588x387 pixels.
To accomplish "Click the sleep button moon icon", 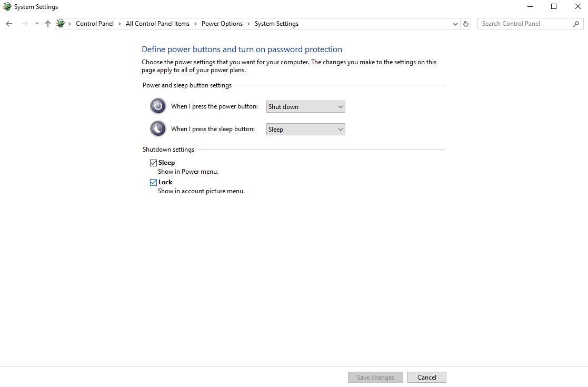I will 158,129.
